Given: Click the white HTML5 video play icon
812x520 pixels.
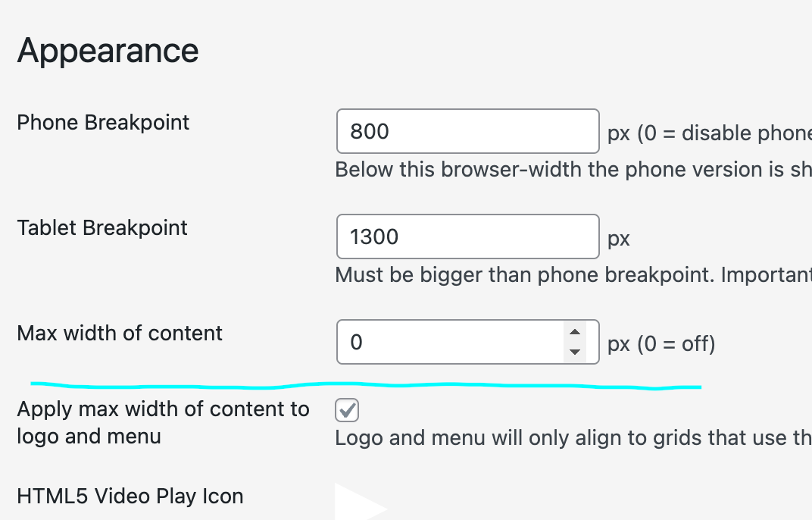Looking at the screenshot, I should pos(358,503).
